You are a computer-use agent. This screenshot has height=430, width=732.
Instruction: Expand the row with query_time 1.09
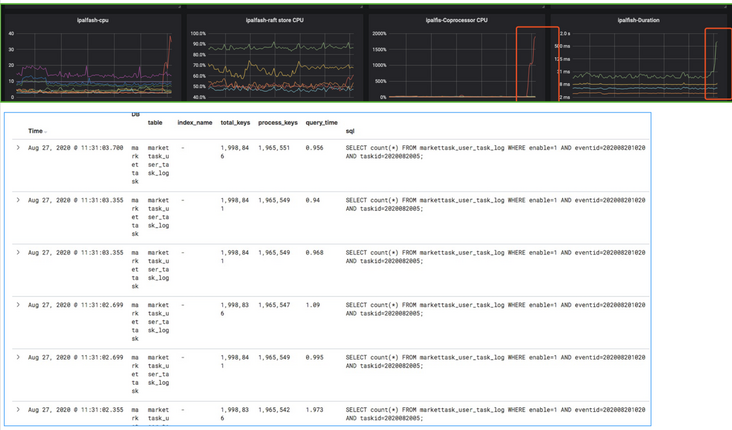click(18, 304)
